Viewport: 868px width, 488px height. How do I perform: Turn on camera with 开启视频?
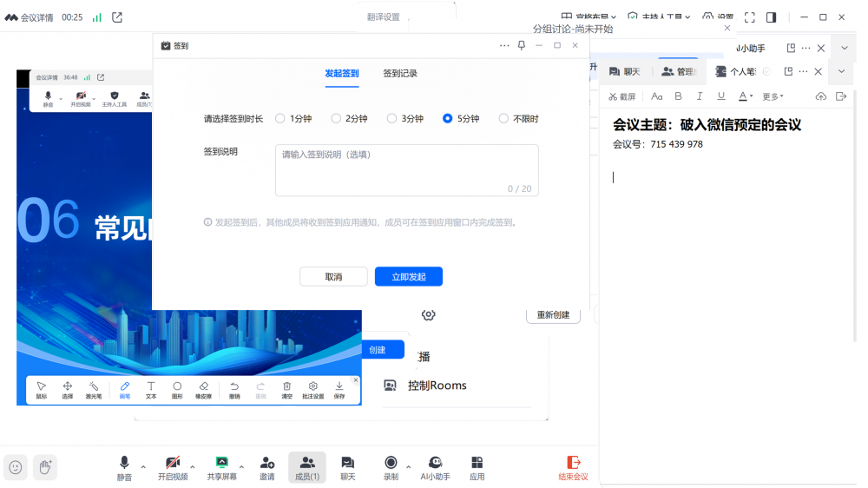[173, 468]
